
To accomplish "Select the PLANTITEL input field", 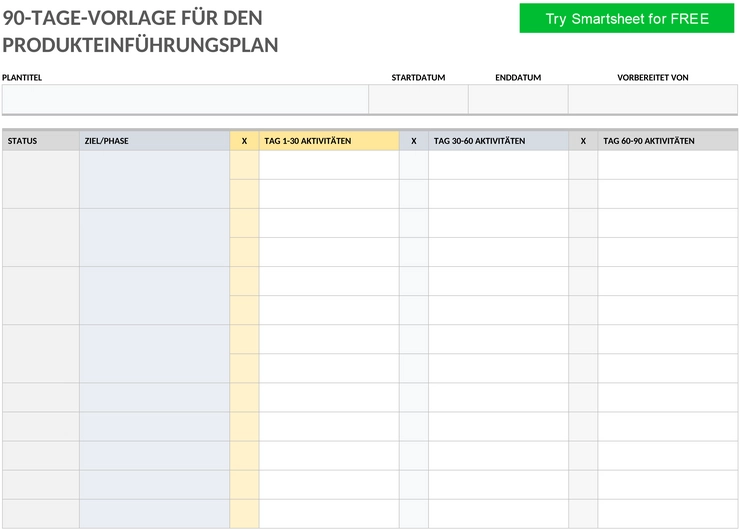I will tap(185, 99).
